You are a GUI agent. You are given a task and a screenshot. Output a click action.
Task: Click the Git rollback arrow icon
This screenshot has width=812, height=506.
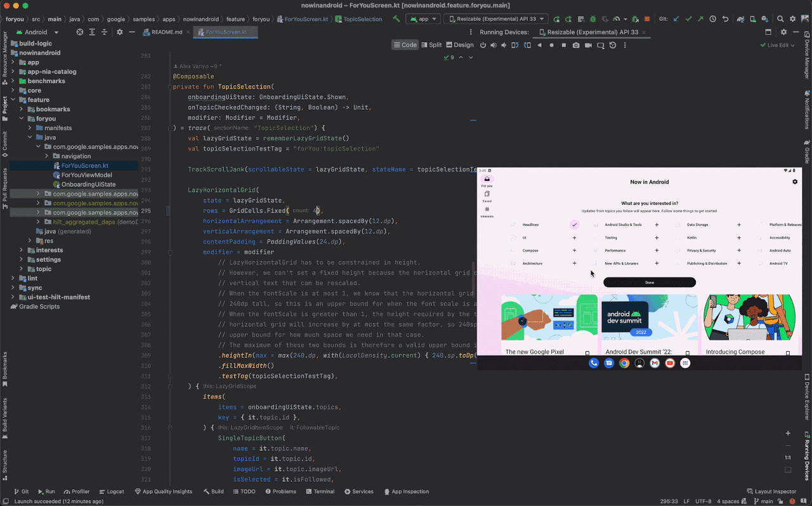click(x=725, y=19)
